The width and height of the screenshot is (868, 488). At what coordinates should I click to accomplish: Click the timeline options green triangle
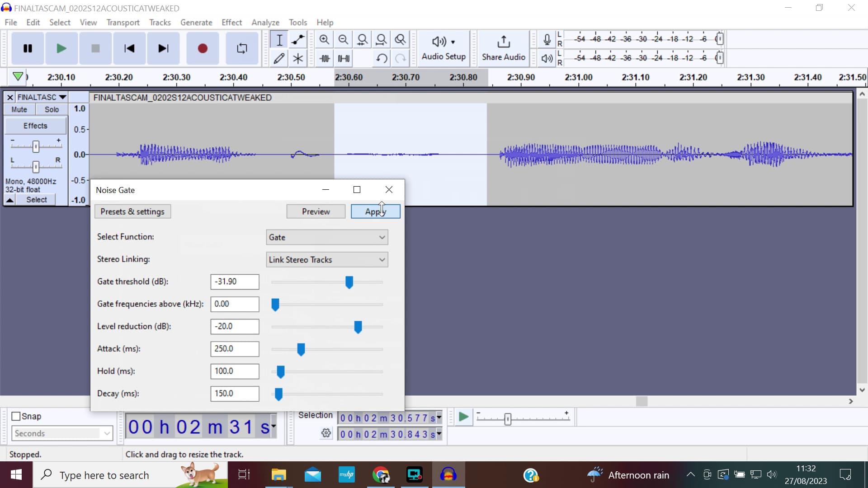pyautogui.click(x=18, y=76)
